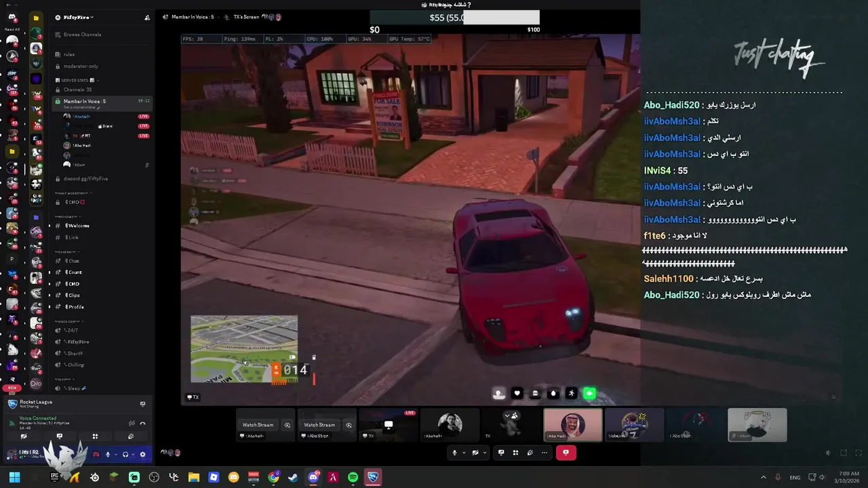Click the donation goal progress bar

(454, 18)
